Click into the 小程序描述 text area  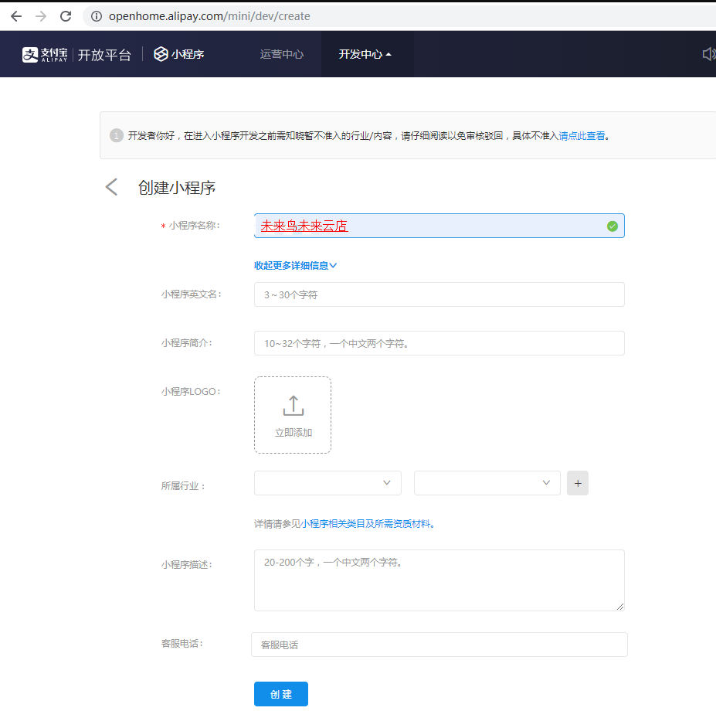[439, 580]
